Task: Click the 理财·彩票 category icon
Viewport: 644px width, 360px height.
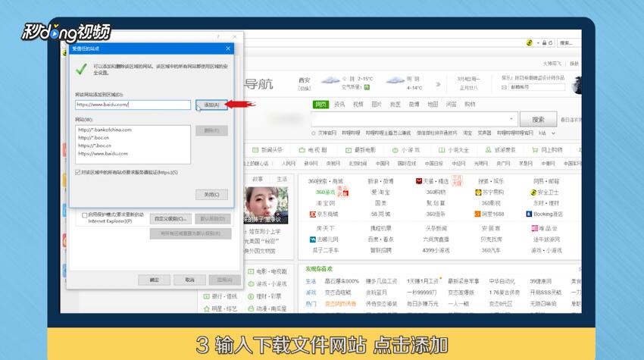Action: click(x=251, y=296)
